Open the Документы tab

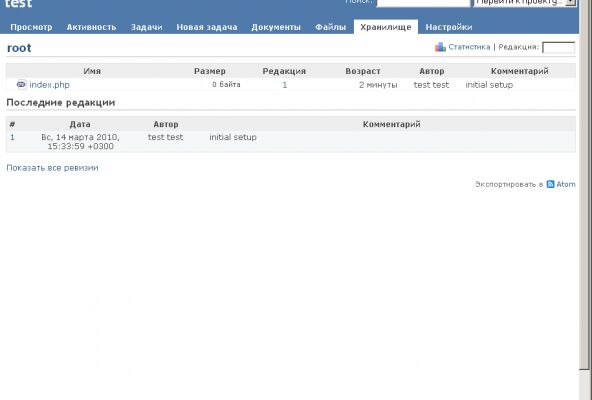point(276,27)
